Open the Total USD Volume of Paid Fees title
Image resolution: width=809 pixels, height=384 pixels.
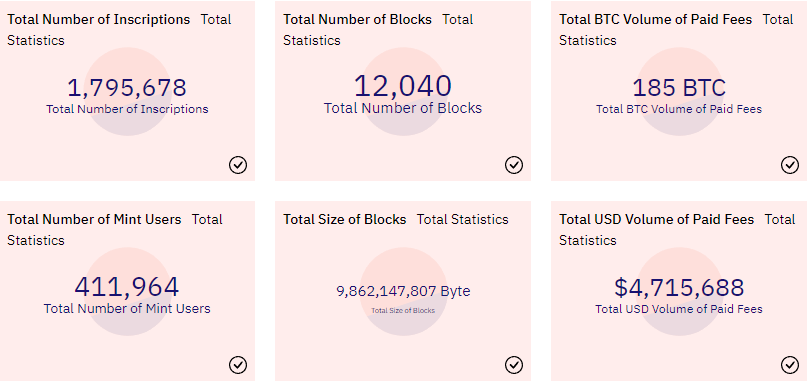tap(657, 219)
